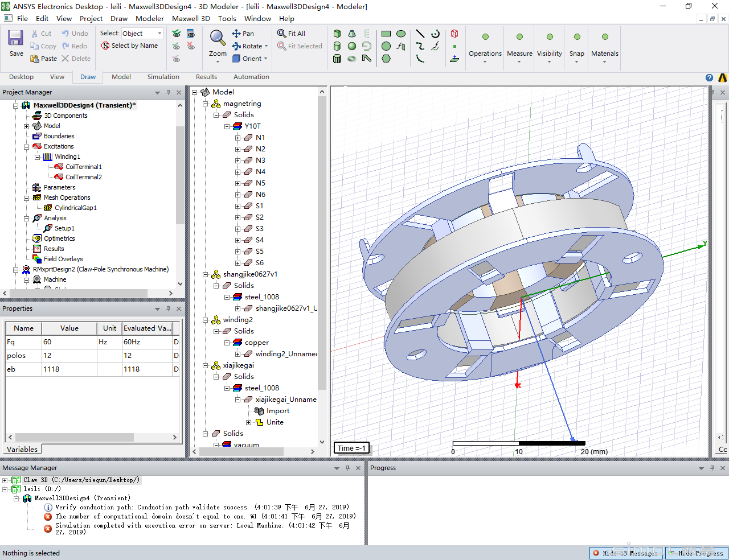The width and height of the screenshot is (729, 560).
Task: Select the Draw equation-based curve icon
Action: pyautogui.click(x=435, y=46)
